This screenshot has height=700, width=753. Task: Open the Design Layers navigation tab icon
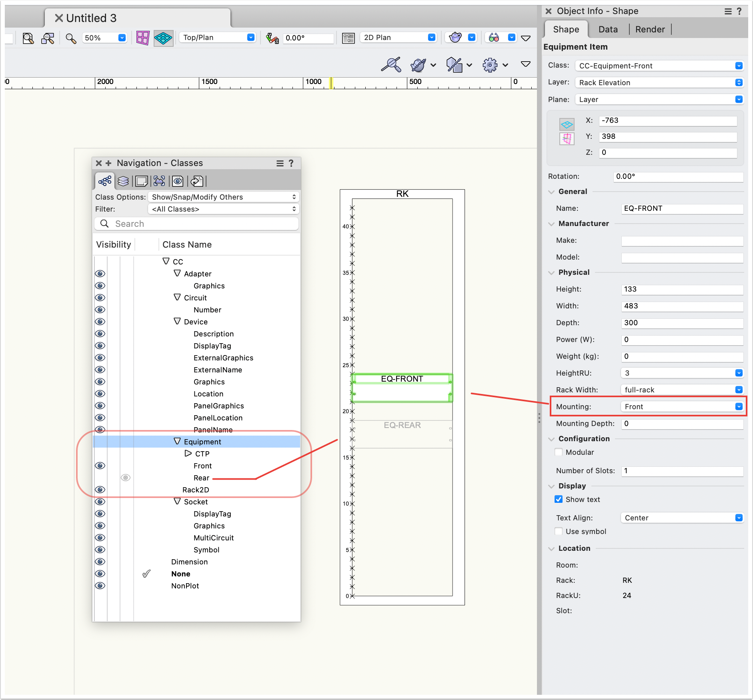pyautogui.click(x=123, y=181)
